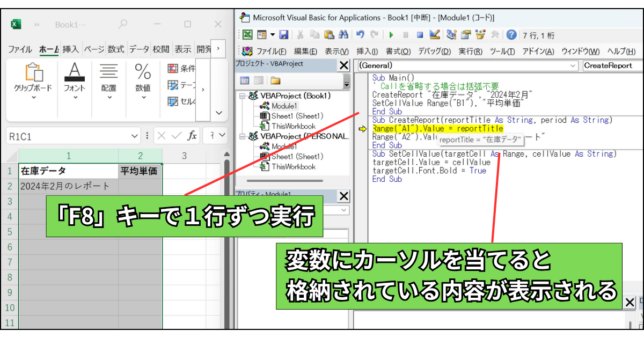Screen dimensions: 644x338
Task: Click the Reset stop icon in VBA toolbar
Action: click(420, 35)
